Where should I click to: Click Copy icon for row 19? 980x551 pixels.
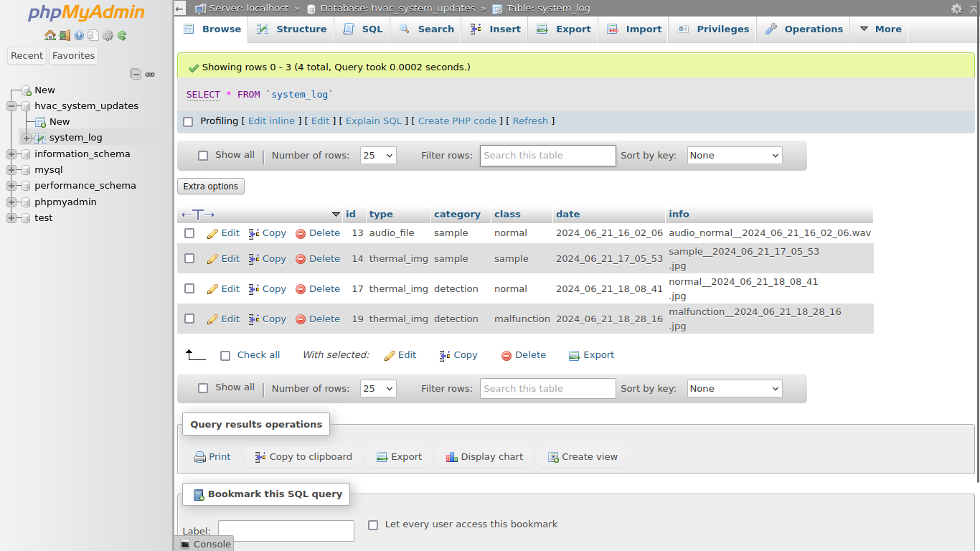[x=254, y=319]
